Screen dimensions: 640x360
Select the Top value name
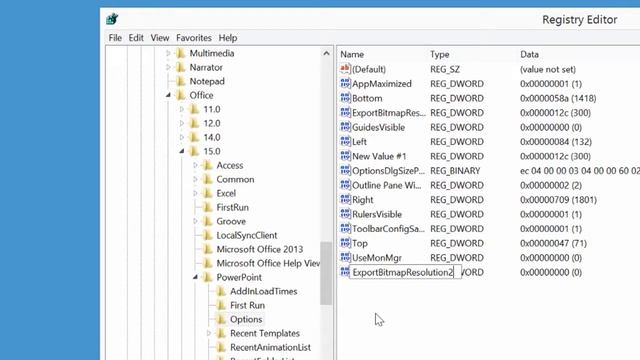360,243
